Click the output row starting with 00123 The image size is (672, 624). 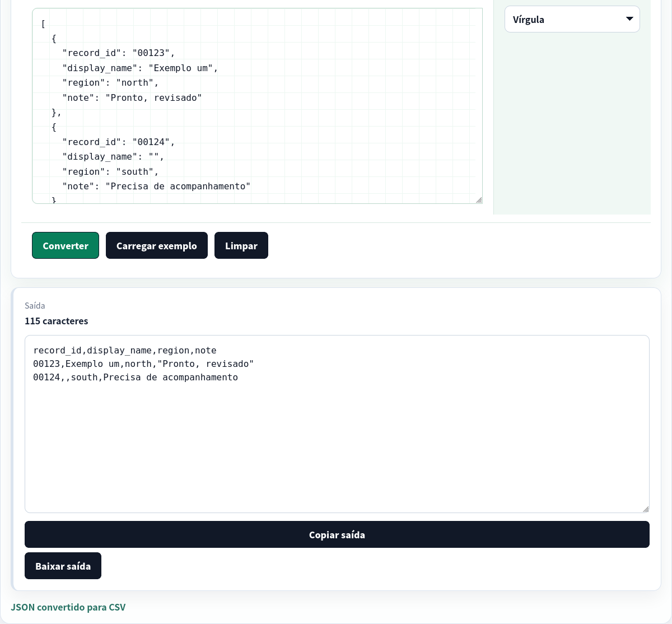pos(143,364)
